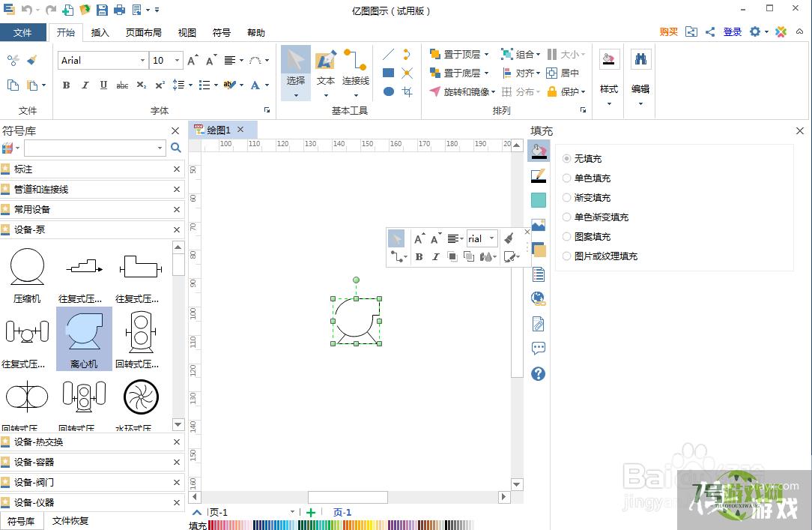Pick the rectangle shape tool
Image resolution: width=812 pixels, height=530 pixels.
tap(388, 73)
